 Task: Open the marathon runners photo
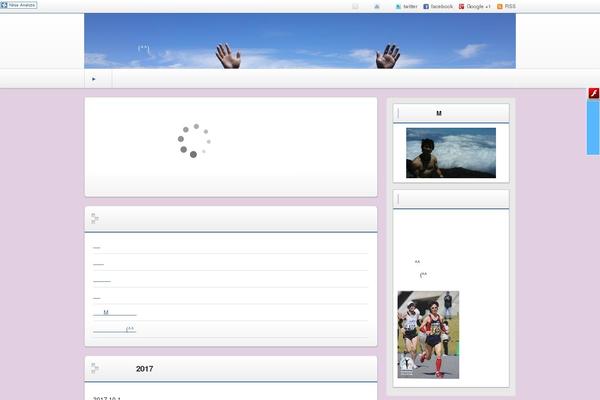pyautogui.click(x=428, y=335)
